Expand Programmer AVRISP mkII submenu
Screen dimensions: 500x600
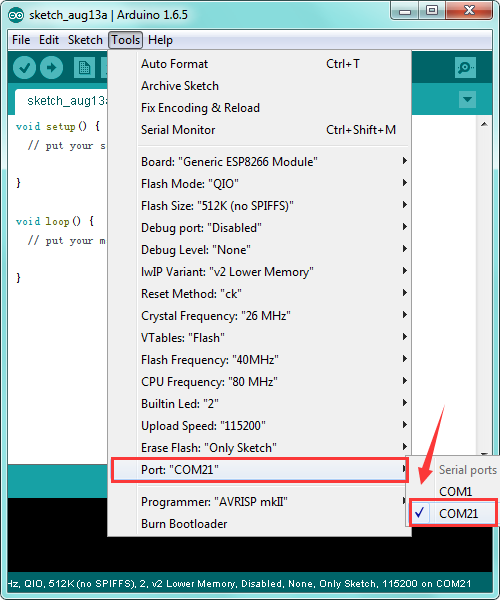click(x=259, y=501)
